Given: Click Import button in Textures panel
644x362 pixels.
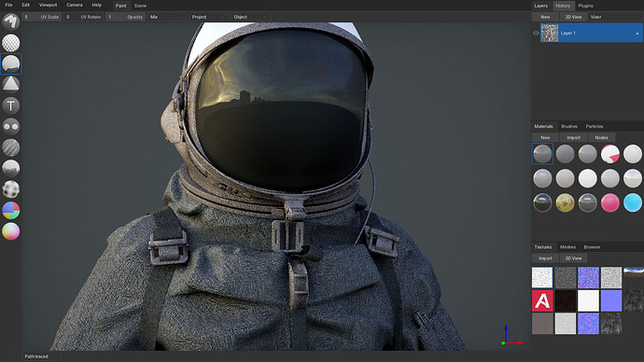Looking at the screenshot, I should click(x=545, y=258).
